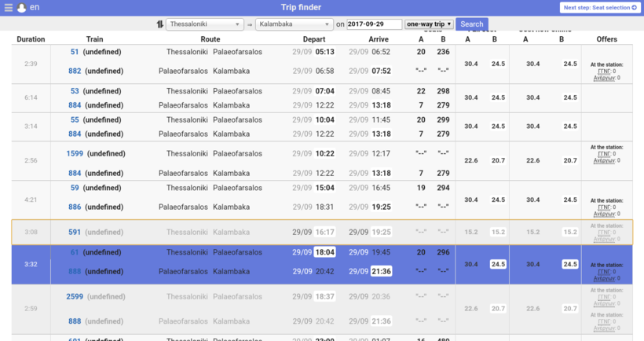Expand the one-way trip selector
Screen dimensions: 644x341
coord(429,24)
